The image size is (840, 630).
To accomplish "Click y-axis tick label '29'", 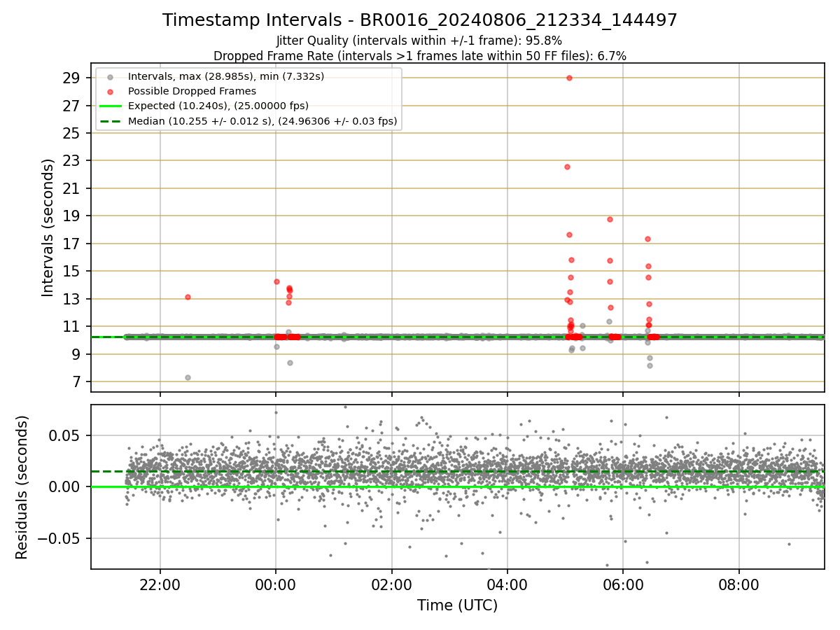I will [72, 78].
